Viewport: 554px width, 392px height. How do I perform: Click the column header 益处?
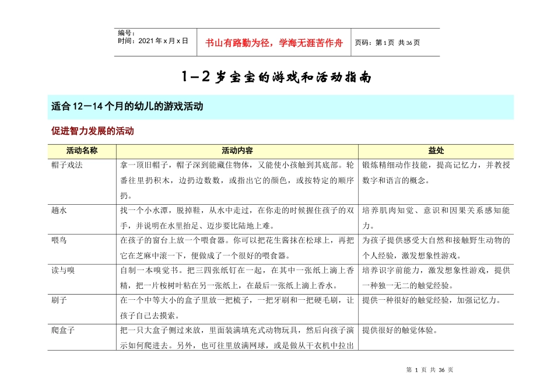pyautogui.click(x=436, y=151)
